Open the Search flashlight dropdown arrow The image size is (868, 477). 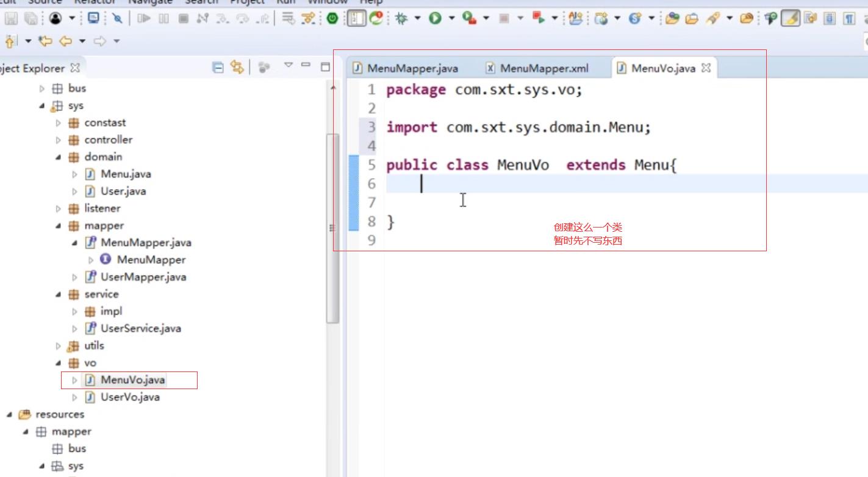728,19
